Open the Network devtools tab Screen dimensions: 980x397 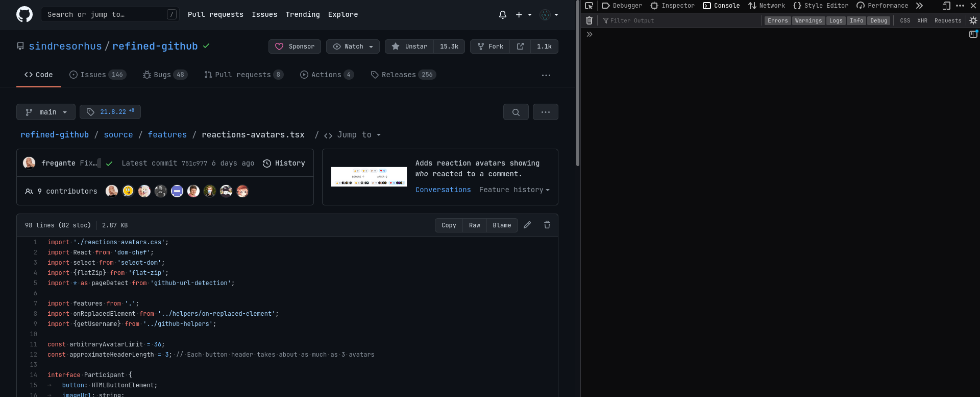click(767, 6)
